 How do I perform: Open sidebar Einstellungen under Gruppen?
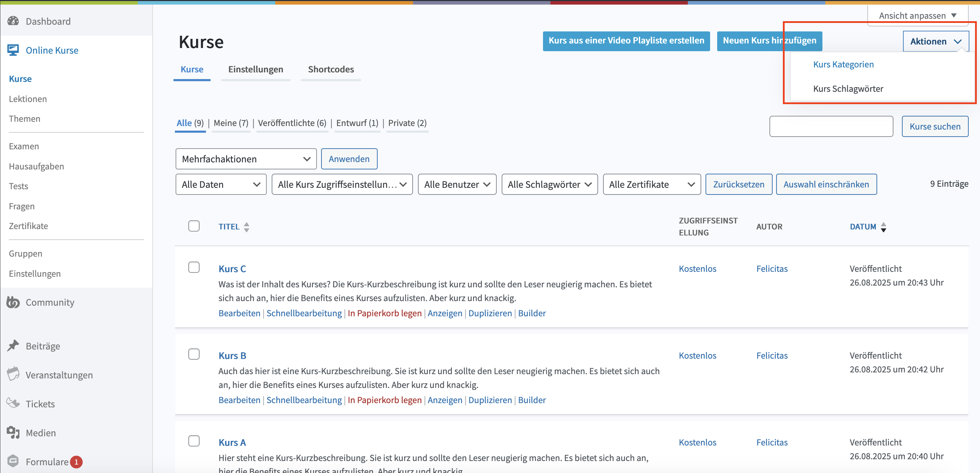(x=35, y=273)
